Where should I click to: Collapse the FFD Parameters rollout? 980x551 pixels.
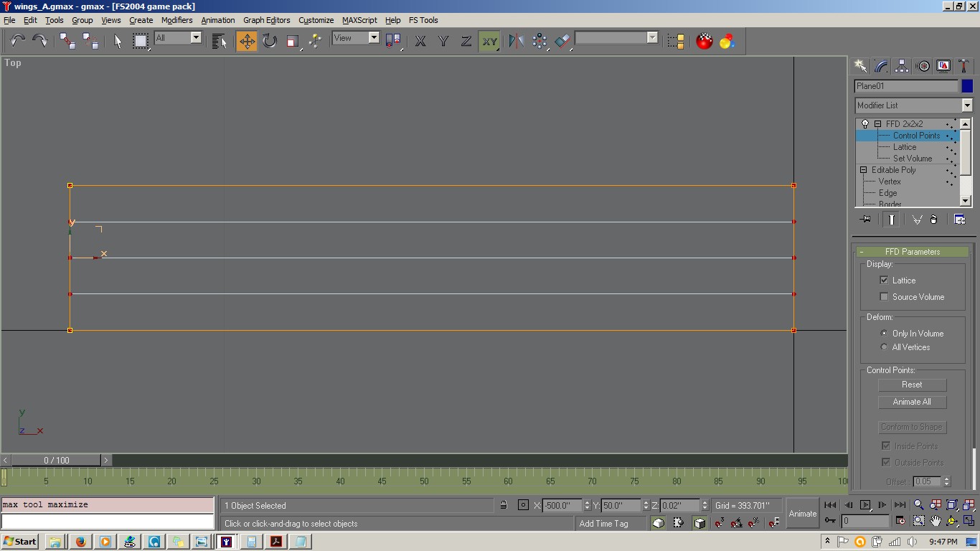(x=912, y=252)
